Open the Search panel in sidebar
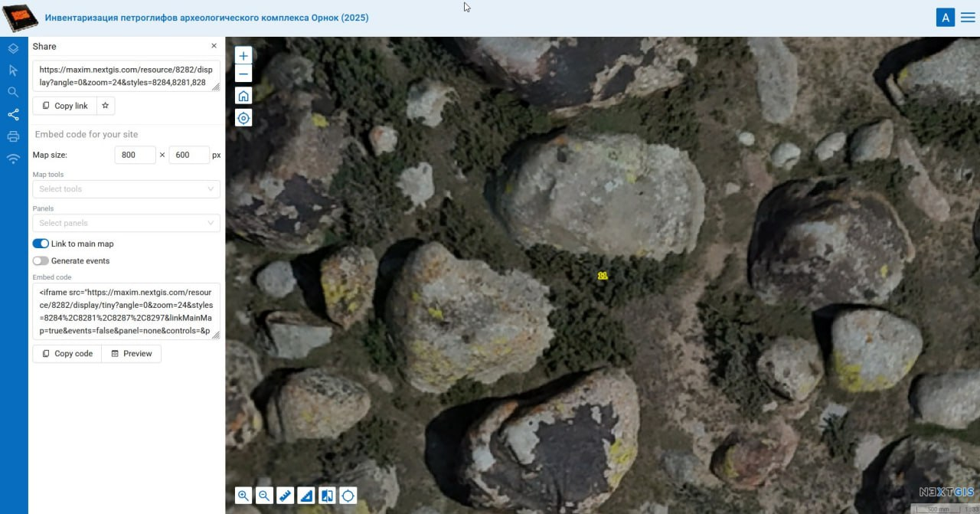 [x=13, y=93]
